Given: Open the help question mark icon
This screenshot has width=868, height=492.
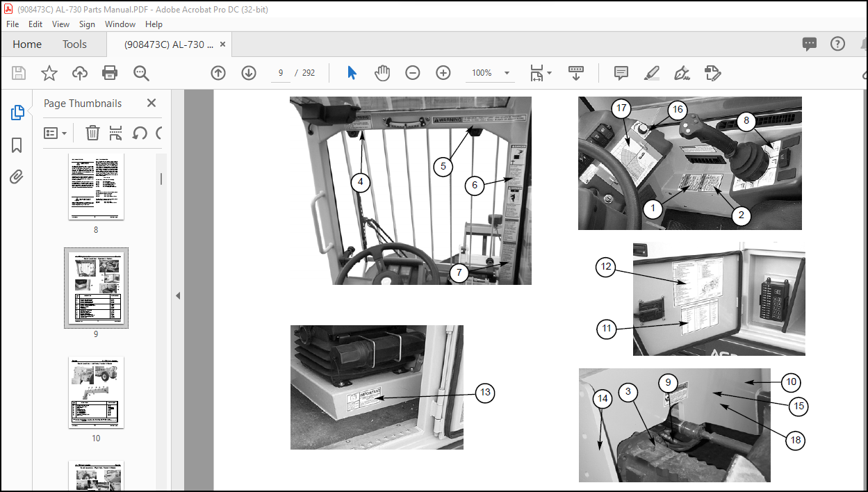Looking at the screenshot, I should (x=837, y=44).
